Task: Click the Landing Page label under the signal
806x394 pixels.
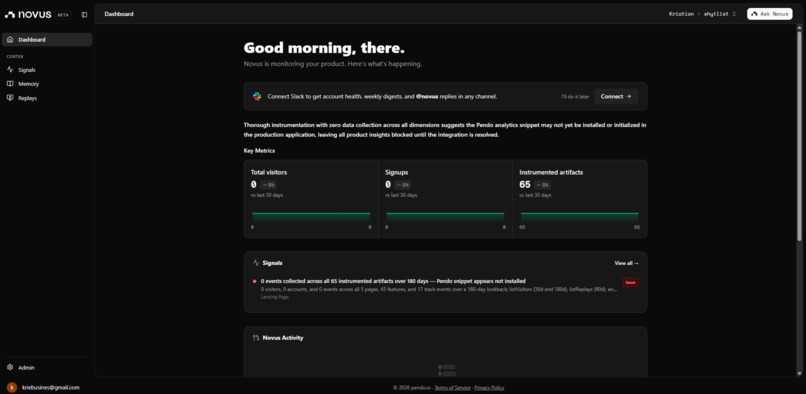Action: click(x=274, y=297)
